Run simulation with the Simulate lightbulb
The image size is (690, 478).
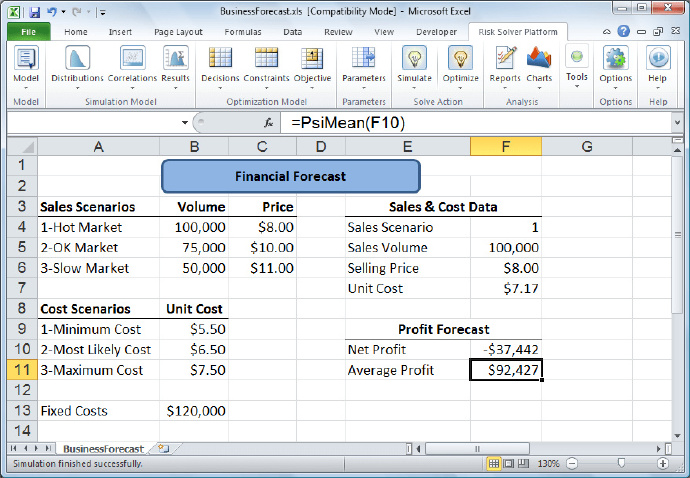pos(414,58)
